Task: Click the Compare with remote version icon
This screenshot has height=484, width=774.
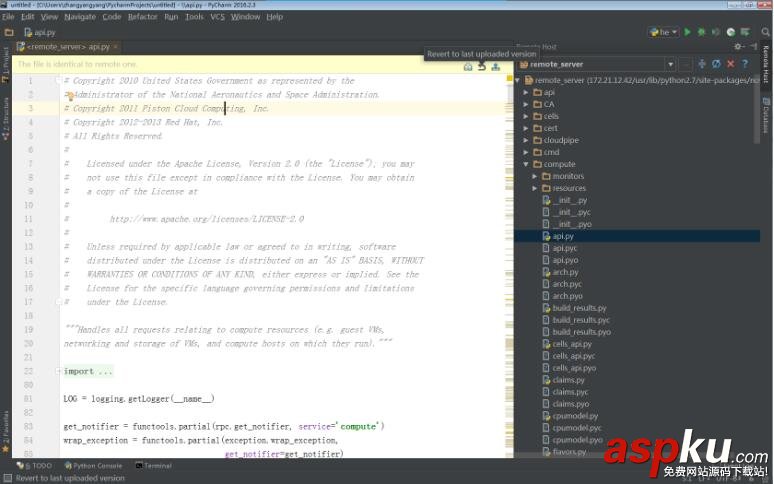Action: 468,67
